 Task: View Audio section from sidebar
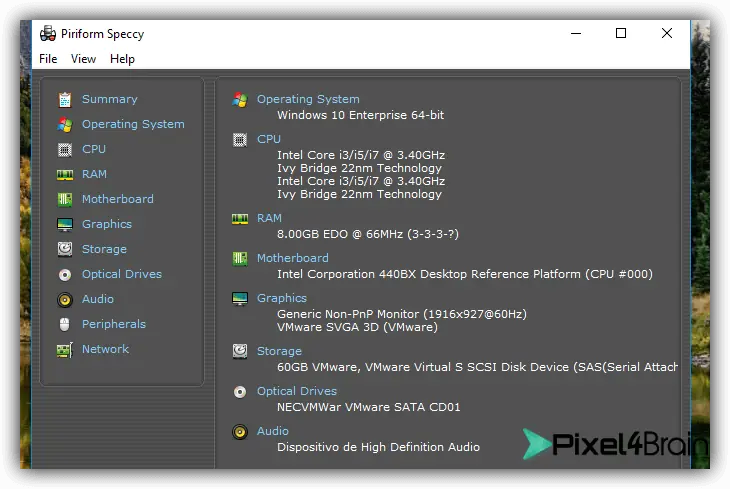[x=97, y=299]
